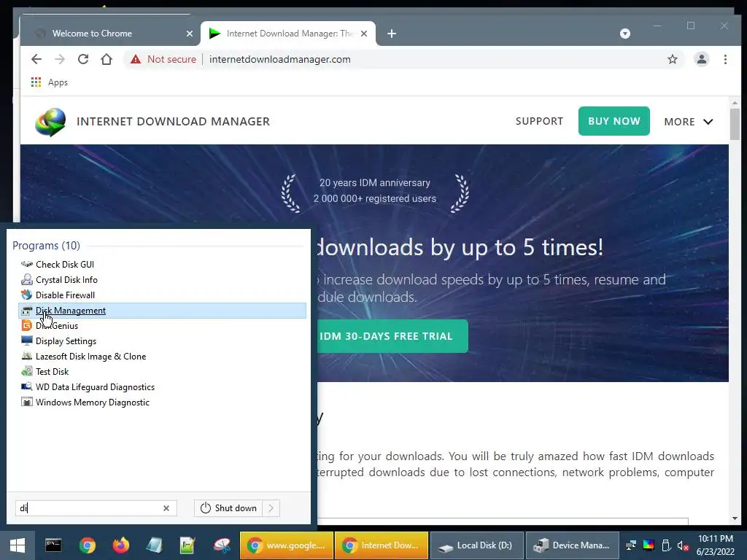Launch Firefox from the taskbar

tap(120, 545)
